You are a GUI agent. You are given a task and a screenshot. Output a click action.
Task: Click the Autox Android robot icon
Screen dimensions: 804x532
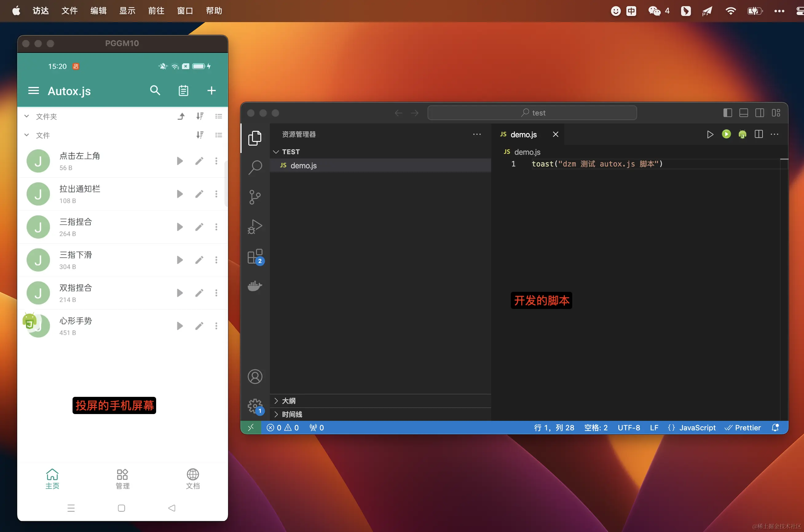click(x=742, y=134)
